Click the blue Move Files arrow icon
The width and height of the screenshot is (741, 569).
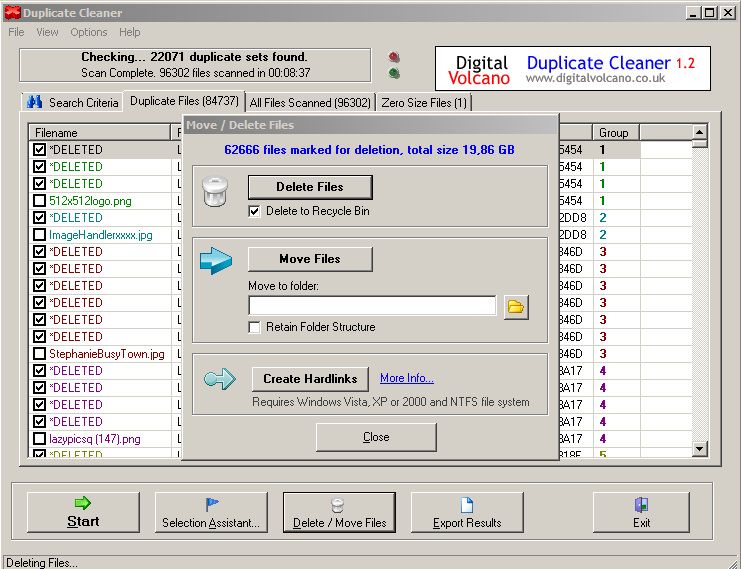click(x=217, y=261)
